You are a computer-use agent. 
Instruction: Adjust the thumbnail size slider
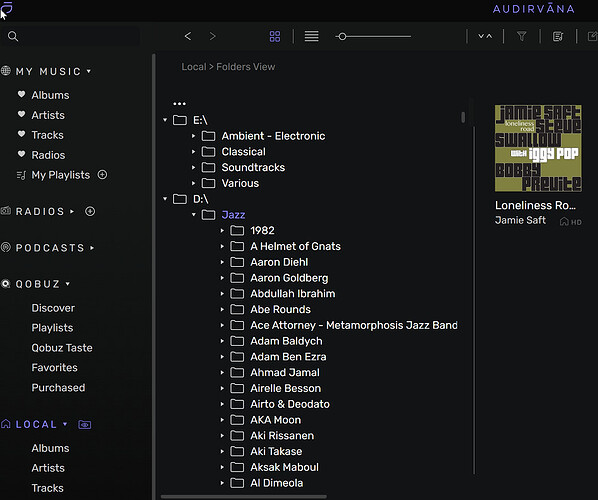point(342,37)
